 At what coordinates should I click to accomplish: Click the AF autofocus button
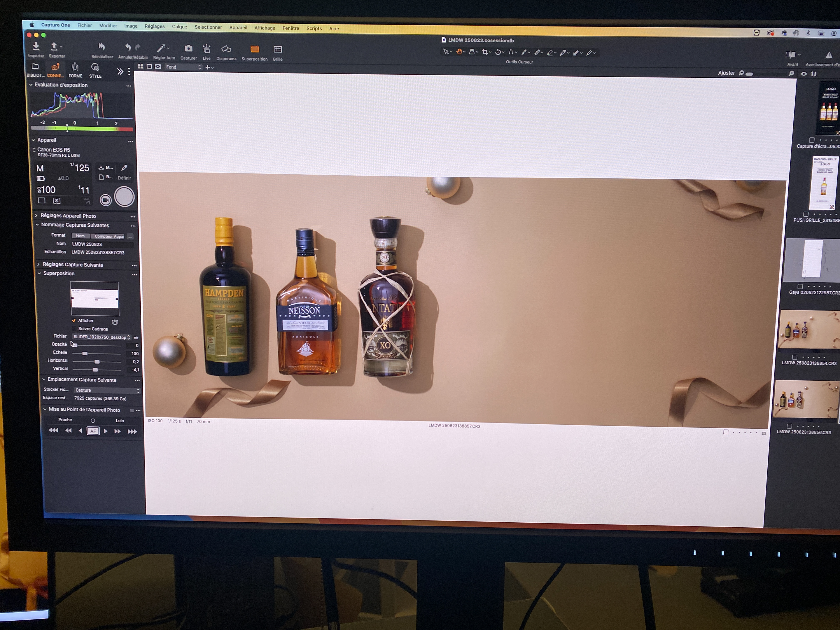93,431
